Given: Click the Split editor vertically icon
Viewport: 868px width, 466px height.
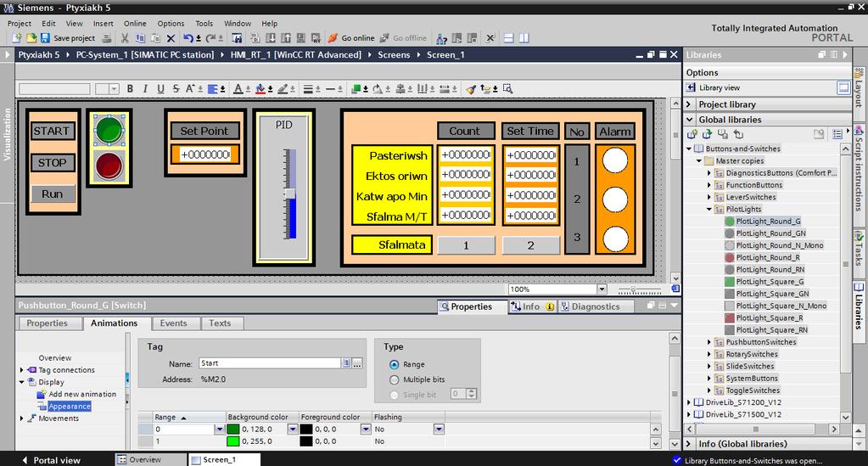Looking at the screenshot, I should [x=524, y=38].
